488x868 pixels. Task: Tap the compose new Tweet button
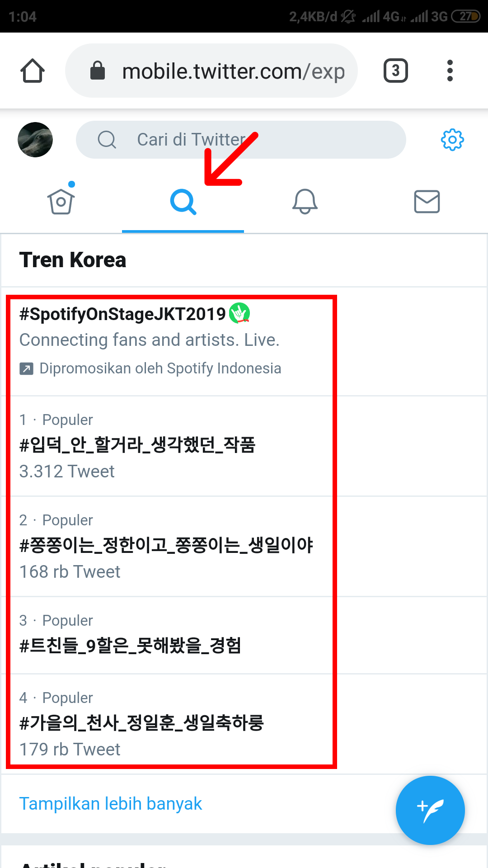(x=430, y=810)
